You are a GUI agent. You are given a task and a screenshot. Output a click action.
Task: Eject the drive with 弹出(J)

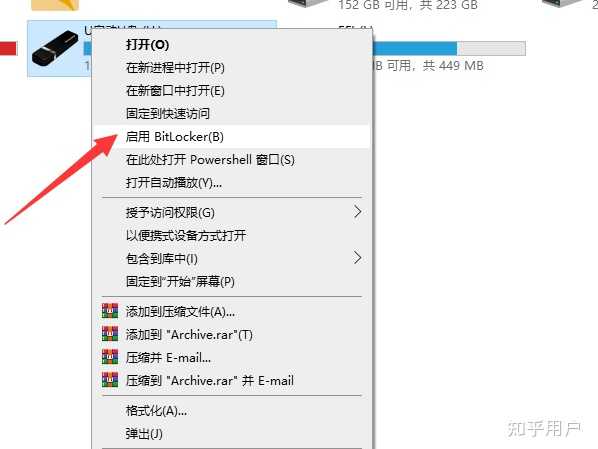pos(231,434)
